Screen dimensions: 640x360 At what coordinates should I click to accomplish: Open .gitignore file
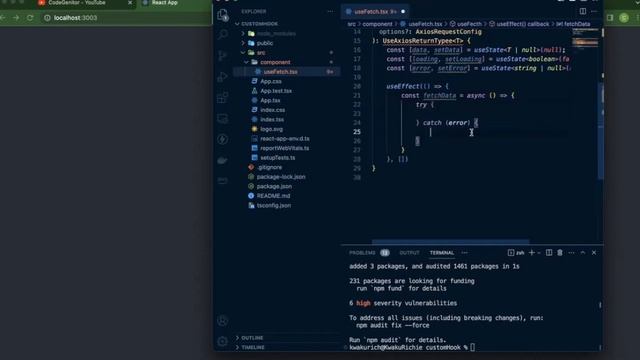(269, 167)
